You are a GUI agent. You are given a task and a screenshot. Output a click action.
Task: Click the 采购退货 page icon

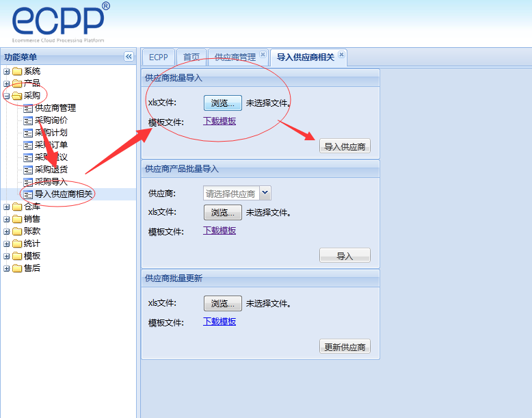click(28, 170)
